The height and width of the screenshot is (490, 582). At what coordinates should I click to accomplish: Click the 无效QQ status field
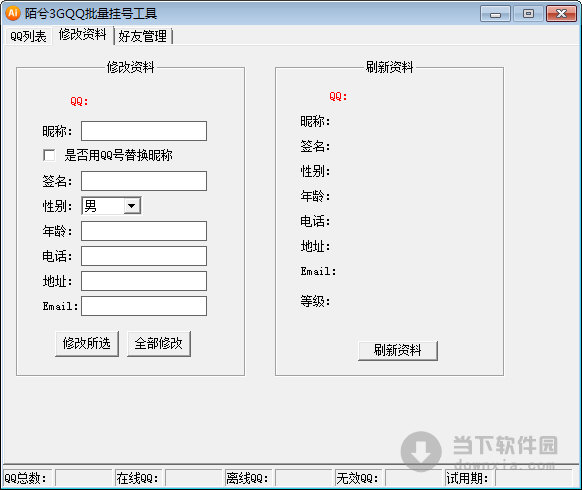413,478
